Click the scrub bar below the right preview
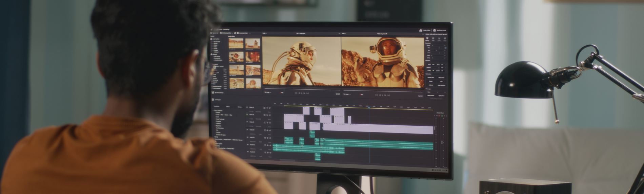The width and height of the screenshot is (644, 194). 382,91
